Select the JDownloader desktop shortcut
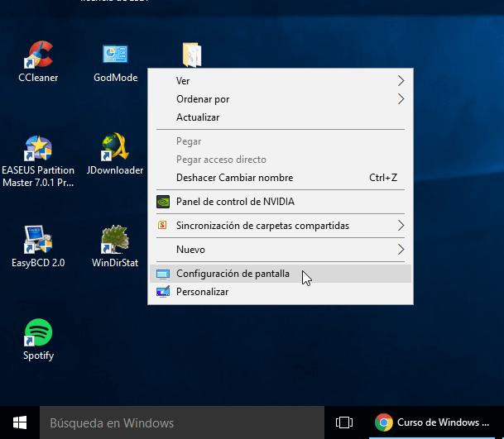The height and width of the screenshot is (439, 504). (x=115, y=154)
